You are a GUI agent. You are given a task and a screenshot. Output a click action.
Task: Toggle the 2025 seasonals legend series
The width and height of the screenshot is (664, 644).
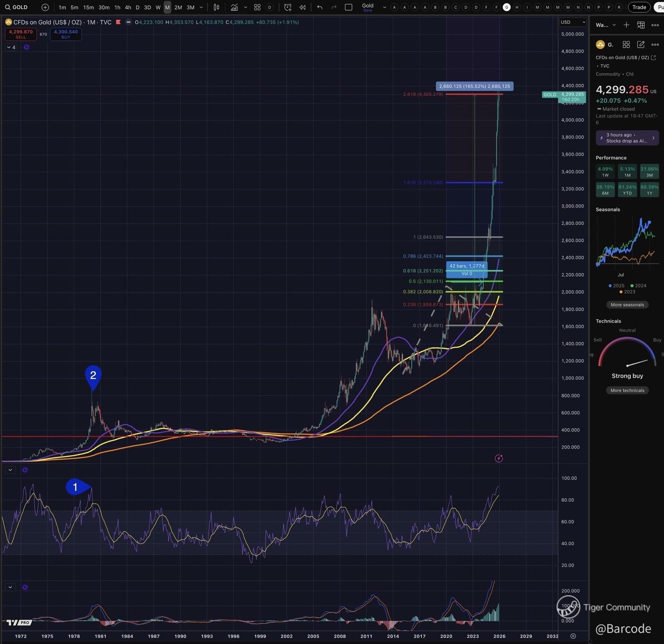[x=617, y=286]
